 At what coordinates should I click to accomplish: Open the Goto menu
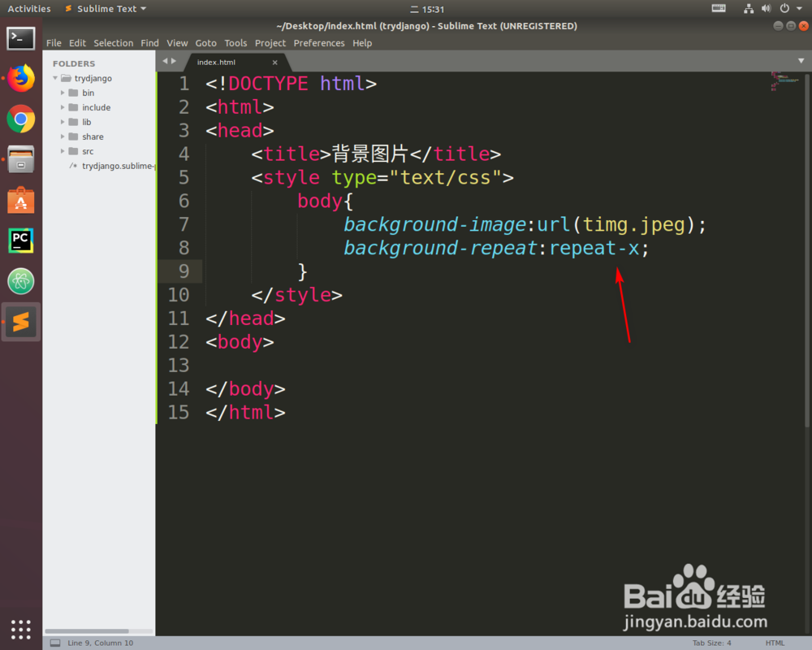click(x=205, y=43)
